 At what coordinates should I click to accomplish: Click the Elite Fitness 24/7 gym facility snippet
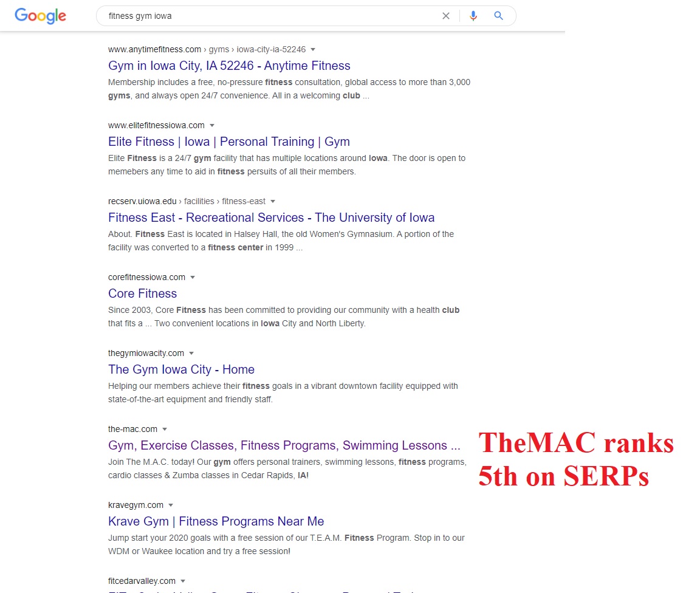click(287, 165)
